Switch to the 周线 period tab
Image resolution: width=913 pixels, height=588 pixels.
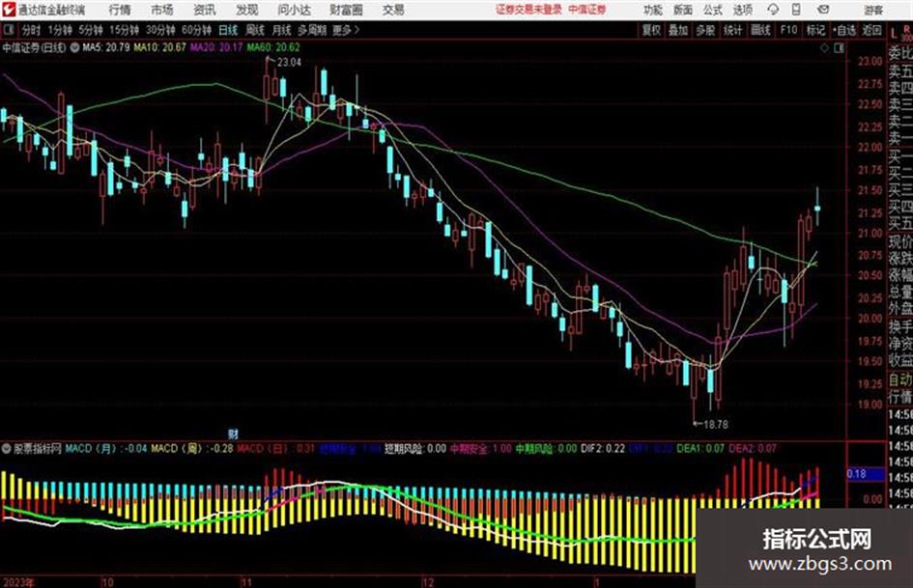[x=255, y=30]
